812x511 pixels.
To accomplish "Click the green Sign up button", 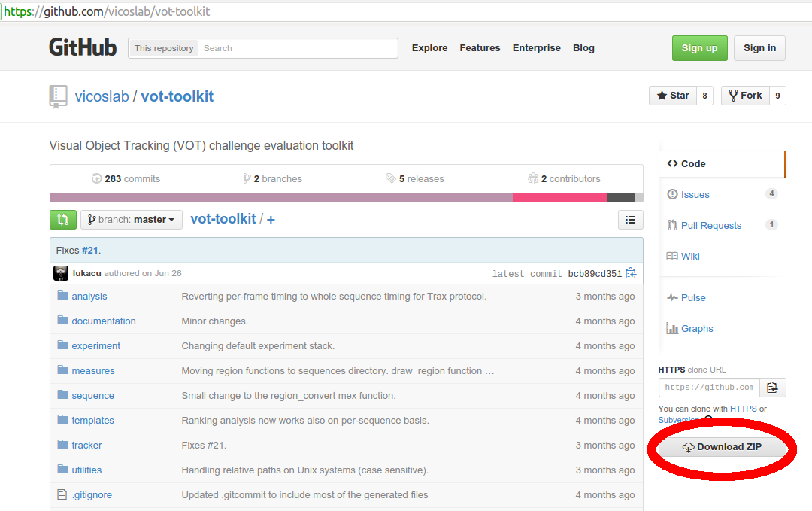I will [x=700, y=48].
